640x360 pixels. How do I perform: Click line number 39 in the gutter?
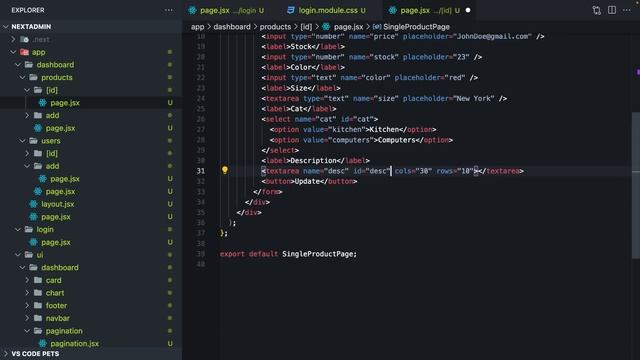(200, 254)
